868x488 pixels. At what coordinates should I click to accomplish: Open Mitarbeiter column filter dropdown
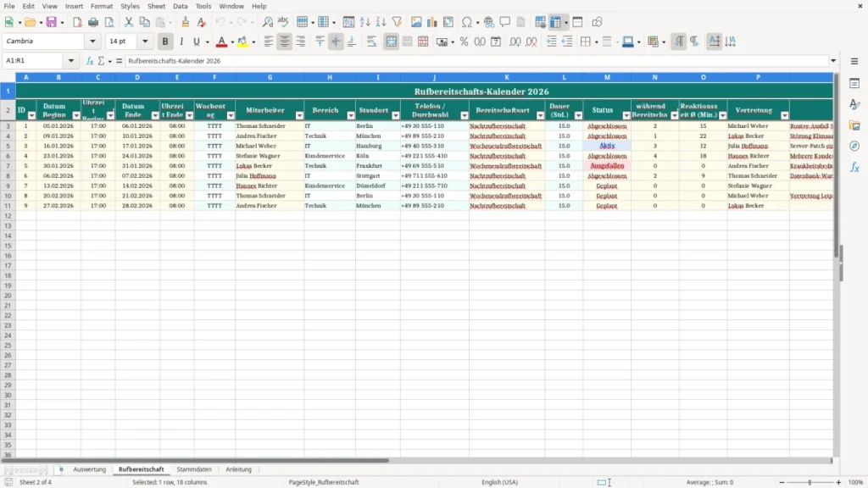point(299,115)
